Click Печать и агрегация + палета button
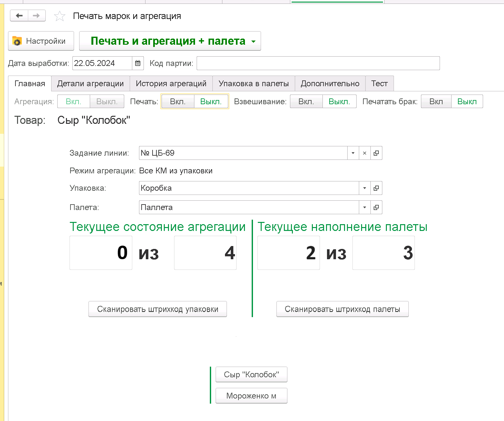 [x=170, y=41]
